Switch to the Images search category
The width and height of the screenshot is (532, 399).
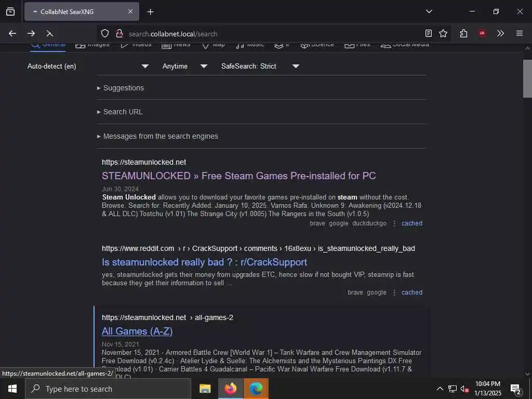point(92,45)
